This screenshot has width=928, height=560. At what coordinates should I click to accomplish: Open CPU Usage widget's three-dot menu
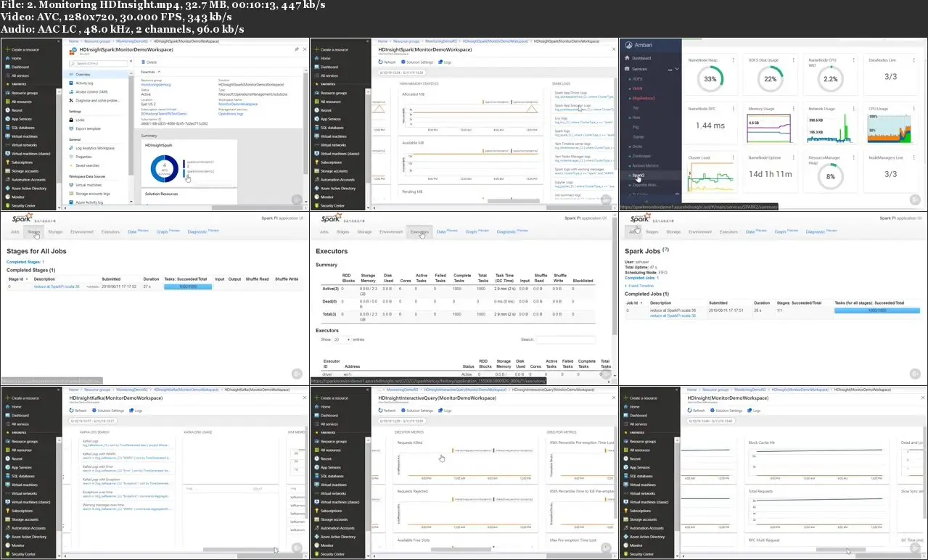pyautogui.click(x=913, y=109)
